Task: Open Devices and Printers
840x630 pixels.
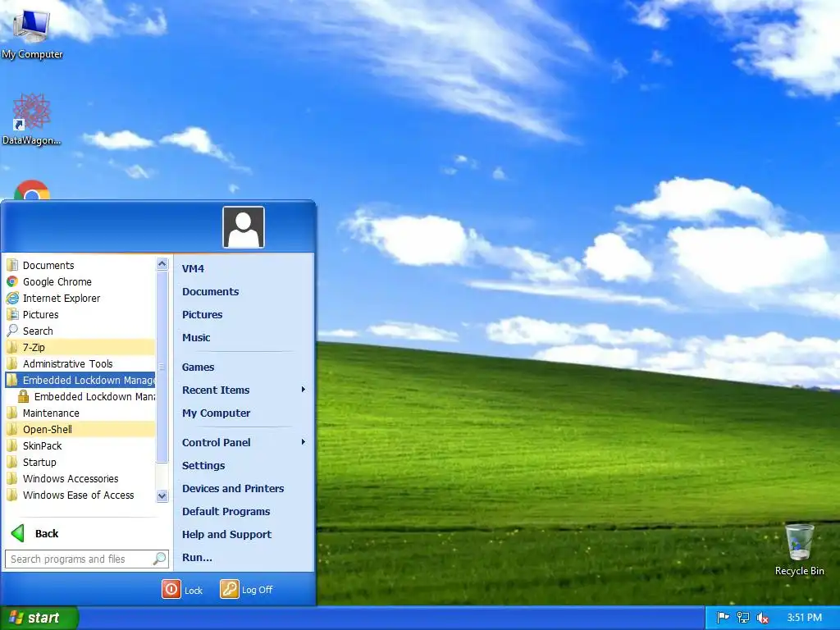Action: click(232, 489)
